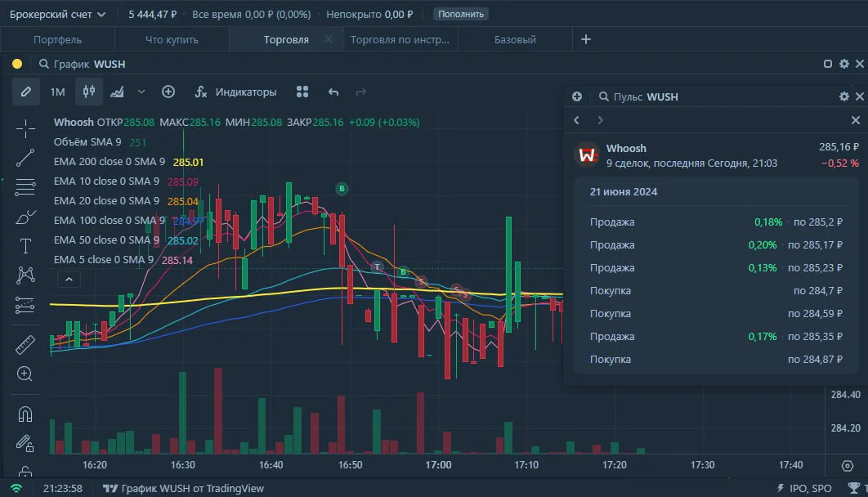Click the Пополнить button
Viewport: 868px width, 497px height.
[461, 15]
